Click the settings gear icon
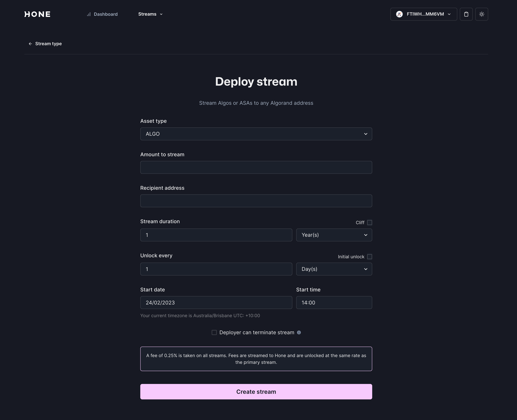The height and width of the screenshot is (420, 517). coord(481,14)
